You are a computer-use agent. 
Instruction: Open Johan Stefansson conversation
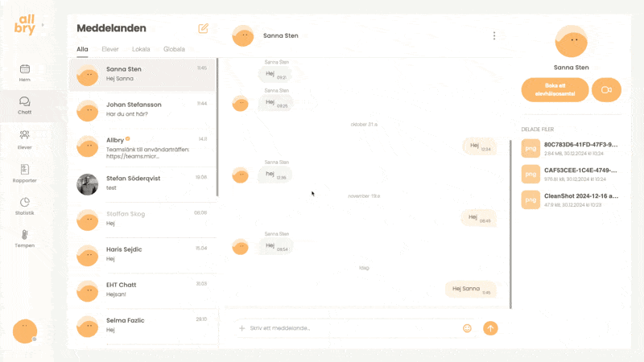(x=143, y=109)
